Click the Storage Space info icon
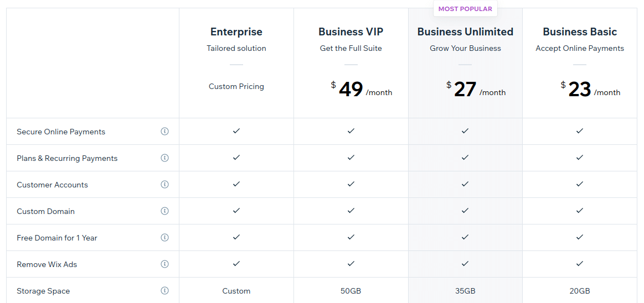644x303 pixels. [x=164, y=291]
